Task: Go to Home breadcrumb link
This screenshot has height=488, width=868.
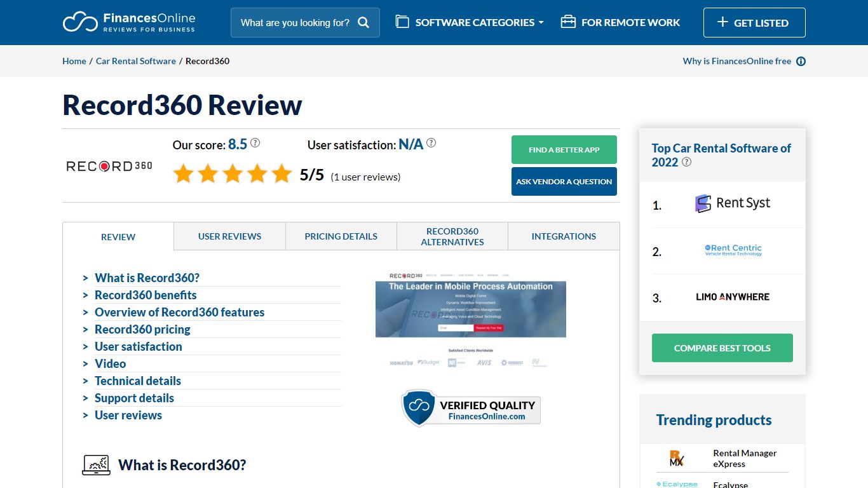Action: [74, 61]
